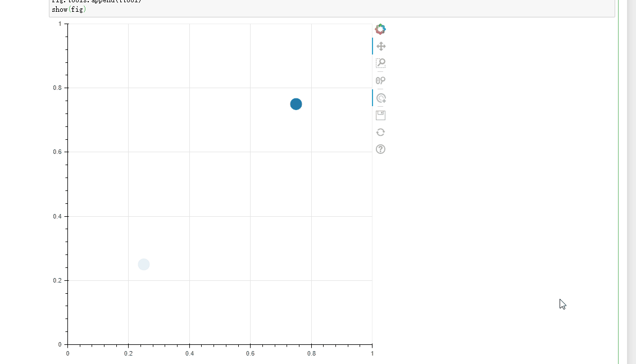Click the 0.8 tick label on the x-axis
This screenshot has width=636, height=364.
pyautogui.click(x=312, y=353)
